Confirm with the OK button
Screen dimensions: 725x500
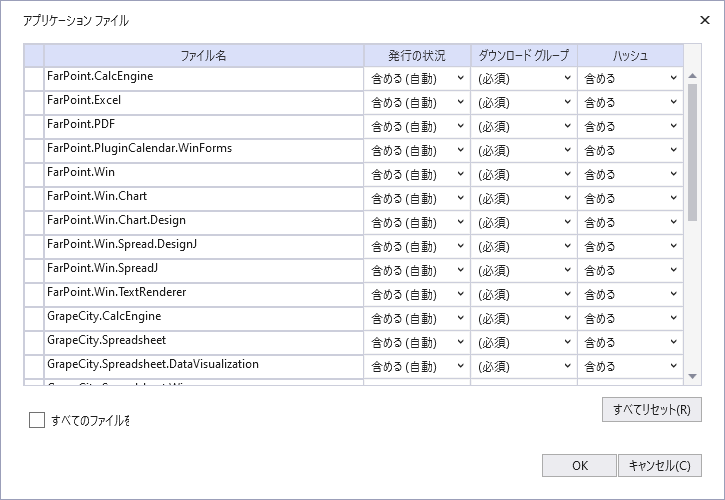tap(579, 465)
